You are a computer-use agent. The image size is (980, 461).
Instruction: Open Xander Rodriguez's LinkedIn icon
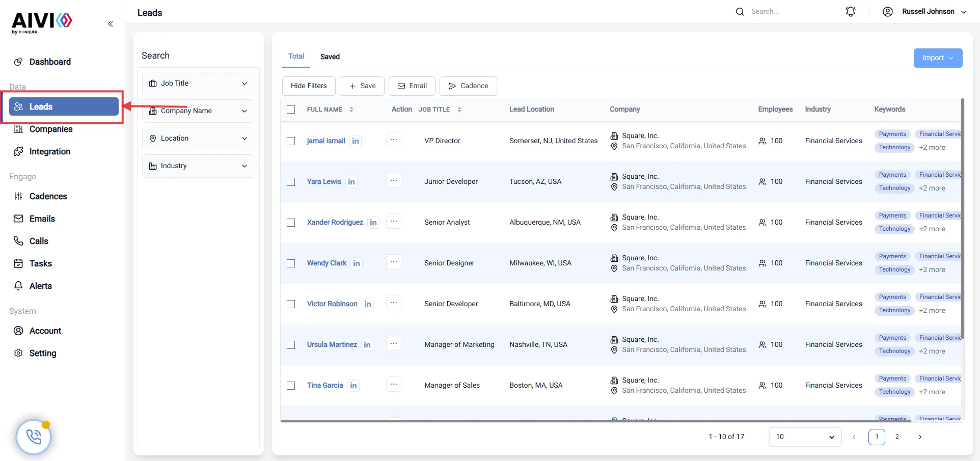[373, 223]
